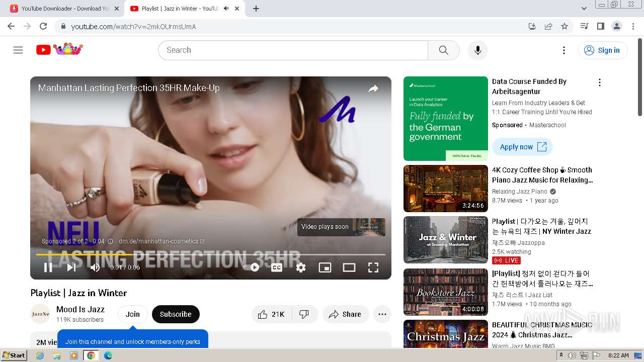This screenshot has width=644, height=362.
Task: Click the Video plays soon preview
Action: [341, 227]
